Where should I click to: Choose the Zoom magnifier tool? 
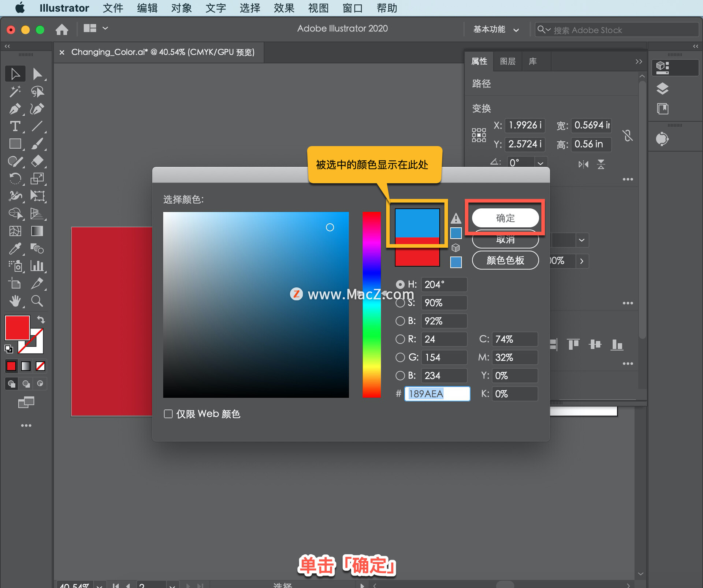tap(37, 301)
